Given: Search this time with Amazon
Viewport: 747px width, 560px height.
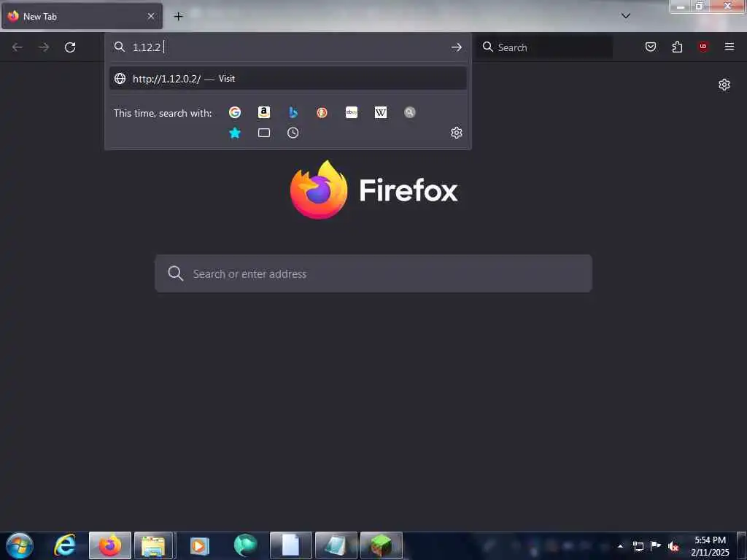Looking at the screenshot, I should coord(264,112).
